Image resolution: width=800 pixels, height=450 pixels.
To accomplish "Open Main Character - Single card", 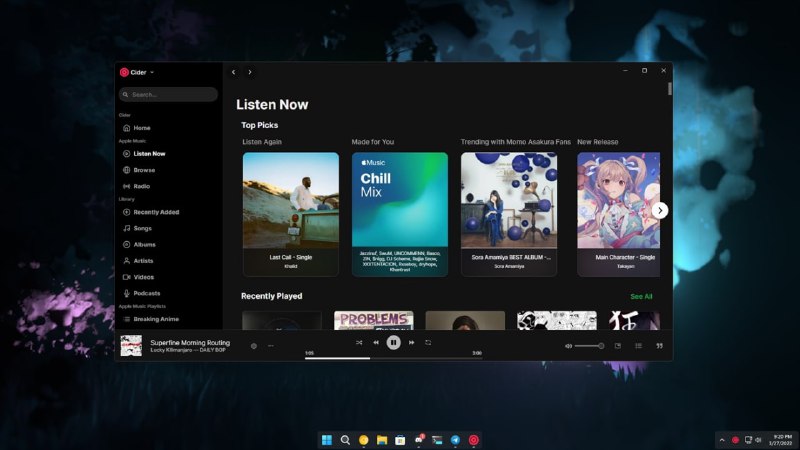I will pyautogui.click(x=618, y=214).
